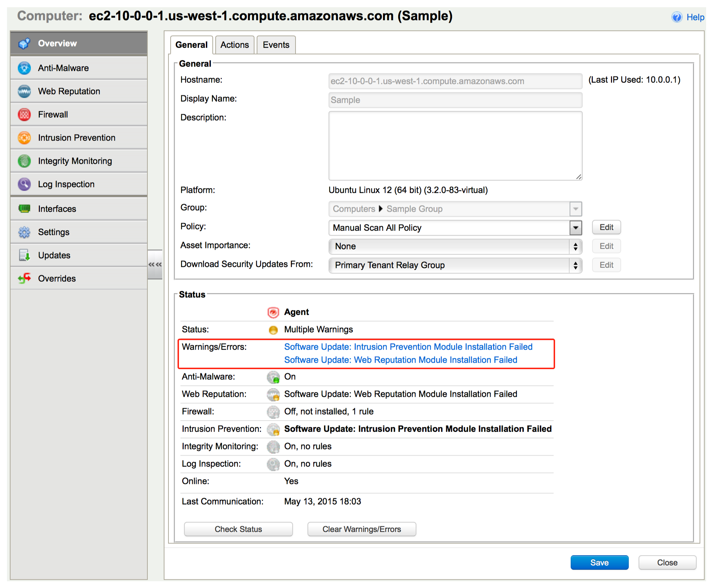
Task: Click the Overview cube icon in sidebar
Action: (x=24, y=44)
